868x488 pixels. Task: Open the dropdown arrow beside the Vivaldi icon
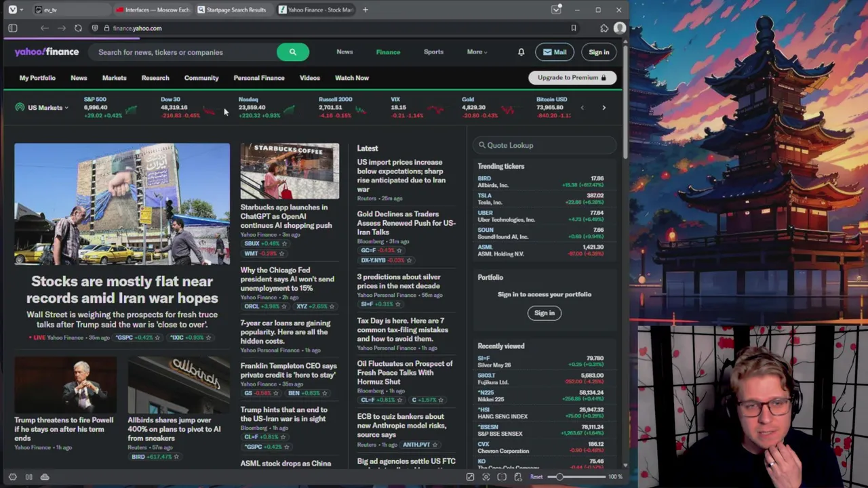(22, 9)
